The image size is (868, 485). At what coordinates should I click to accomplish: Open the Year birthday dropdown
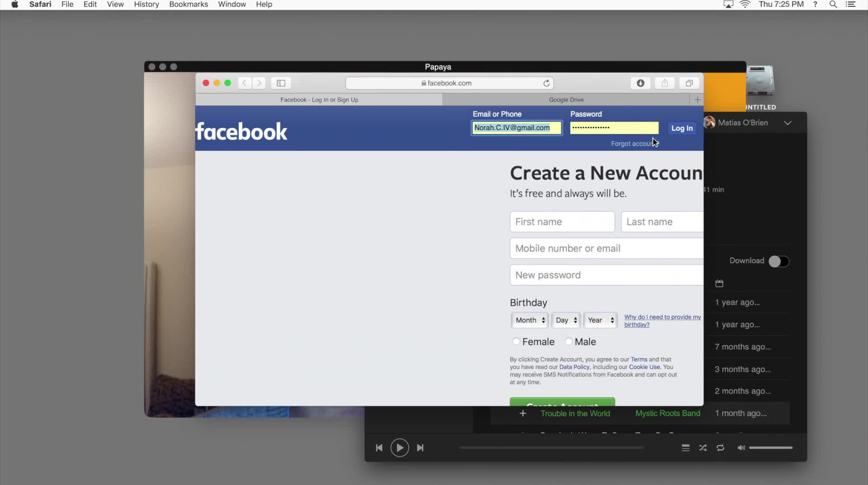pos(600,320)
